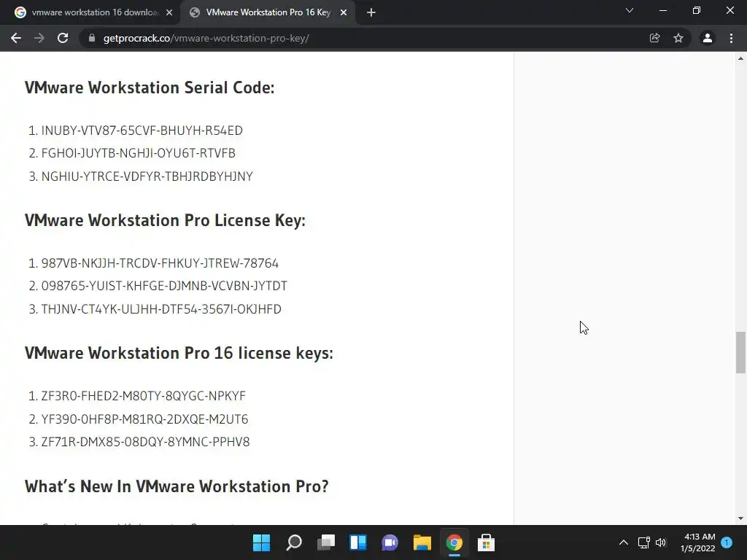Open network status tray icon
Image resolution: width=747 pixels, height=560 pixels.
coord(643,542)
